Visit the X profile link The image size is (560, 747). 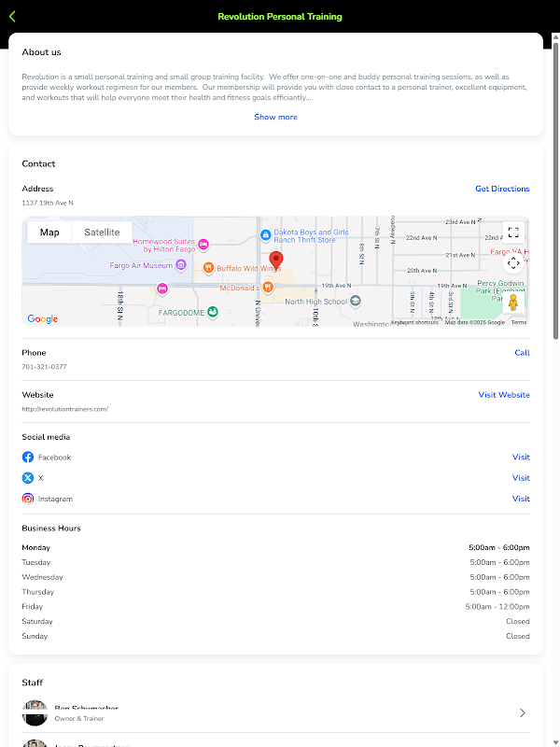tap(521, 478)
